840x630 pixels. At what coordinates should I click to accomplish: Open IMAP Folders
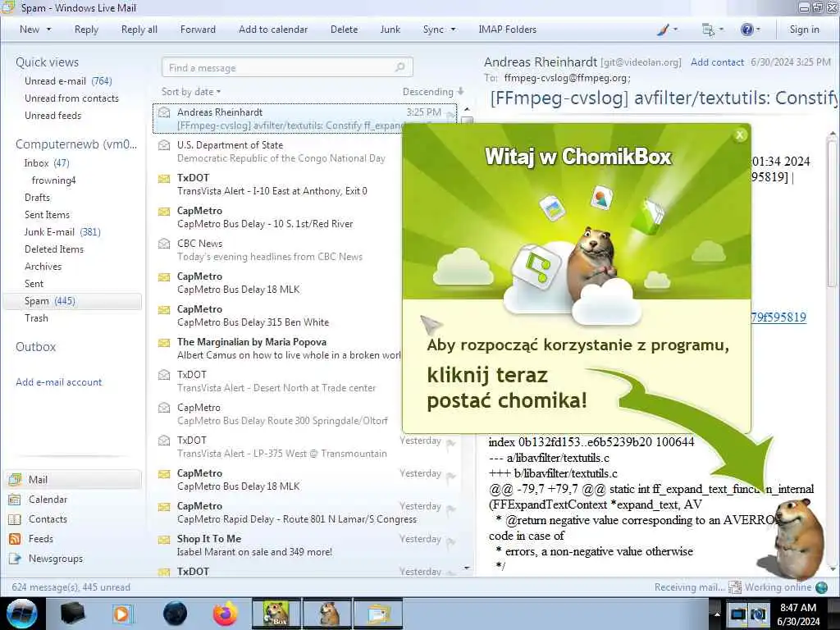pyautogui.click(x=507, y=30)
